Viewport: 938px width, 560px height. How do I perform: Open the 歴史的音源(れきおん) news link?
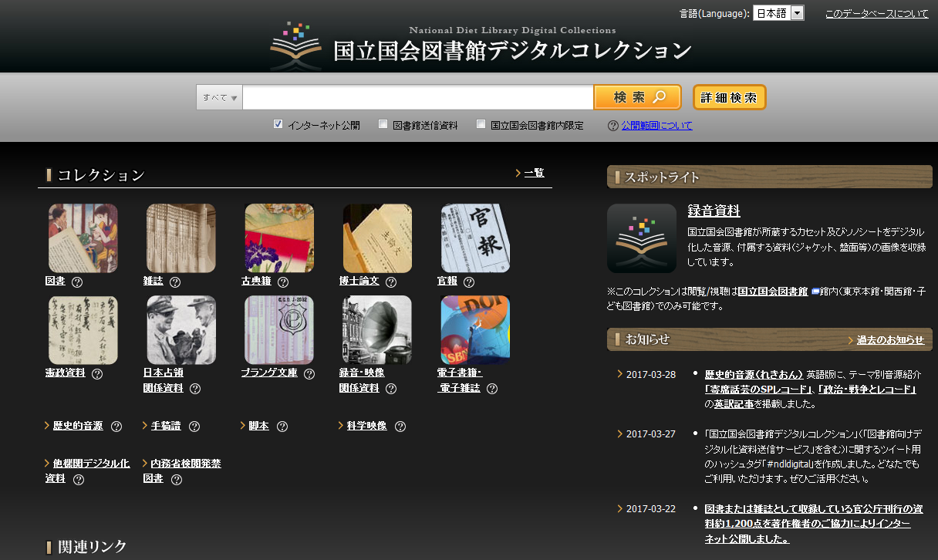(754, 374)
